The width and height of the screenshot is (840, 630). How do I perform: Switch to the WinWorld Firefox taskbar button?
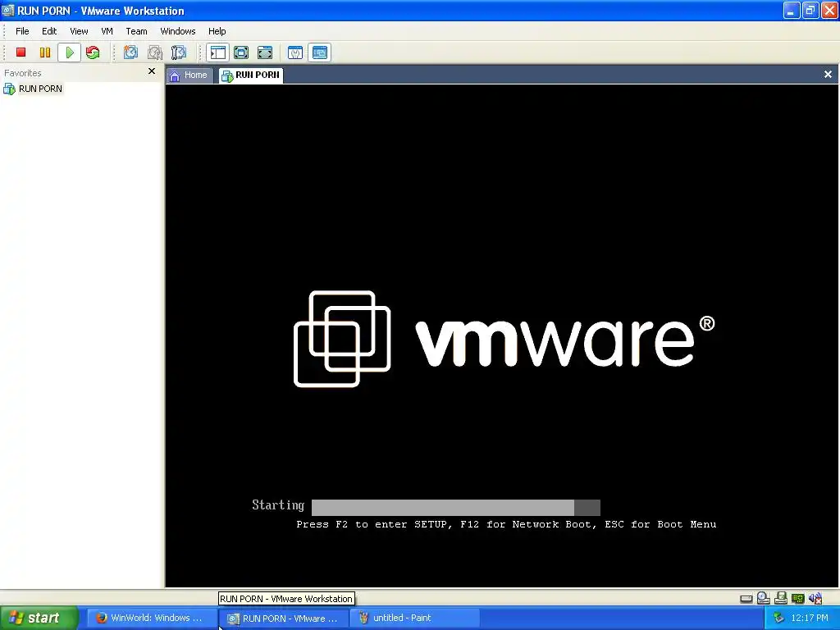pyautogui.click(x=151, y=618)
